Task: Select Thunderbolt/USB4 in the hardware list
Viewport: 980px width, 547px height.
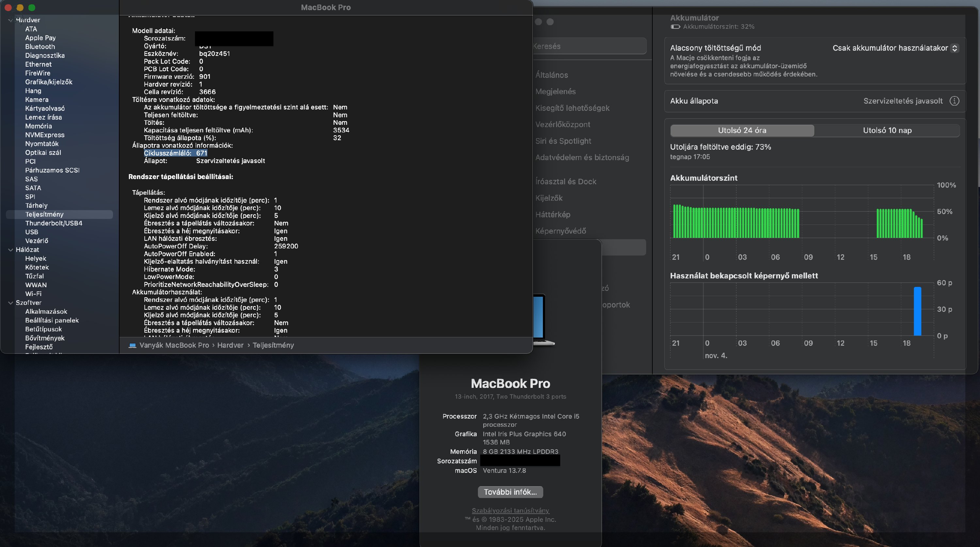Action: 54,223
